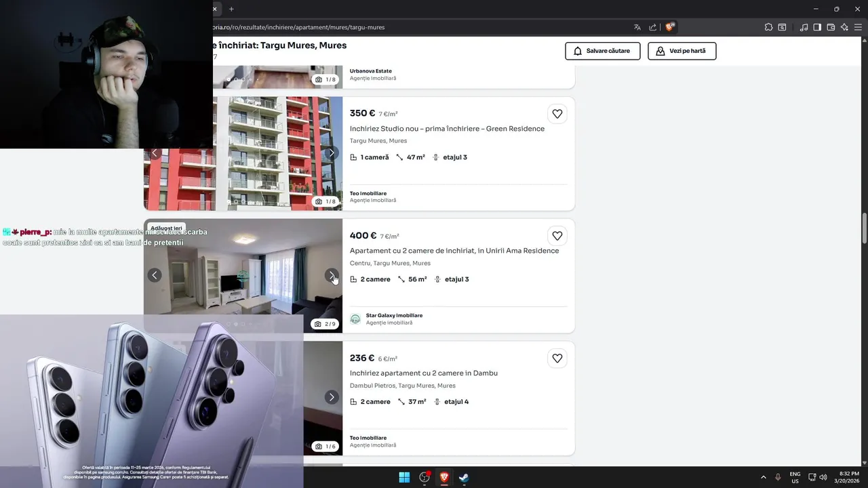
Task: Favorite the 236 € Dambu apartment listing
Action: click(x=557, y=359)
